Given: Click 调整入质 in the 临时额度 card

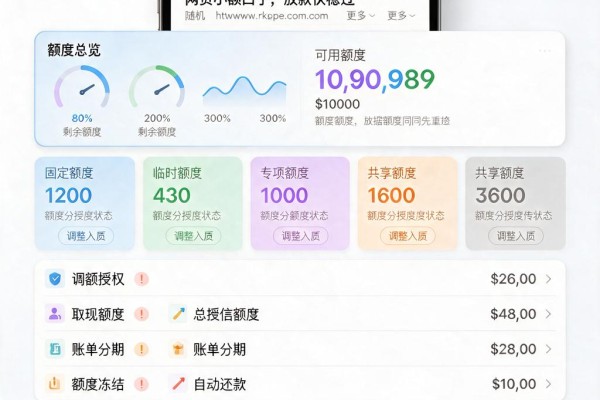Looking at the screenshot, I should [193, 236].
